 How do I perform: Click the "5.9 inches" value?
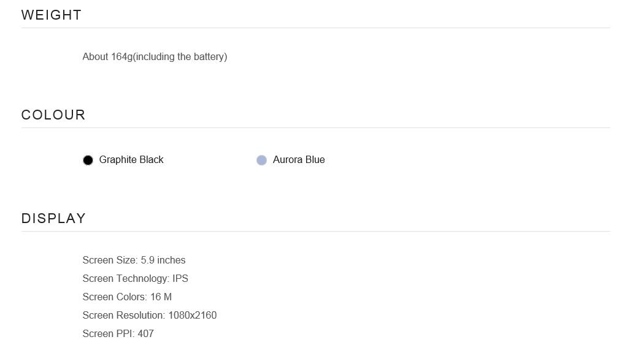click(x=163, y=260)
